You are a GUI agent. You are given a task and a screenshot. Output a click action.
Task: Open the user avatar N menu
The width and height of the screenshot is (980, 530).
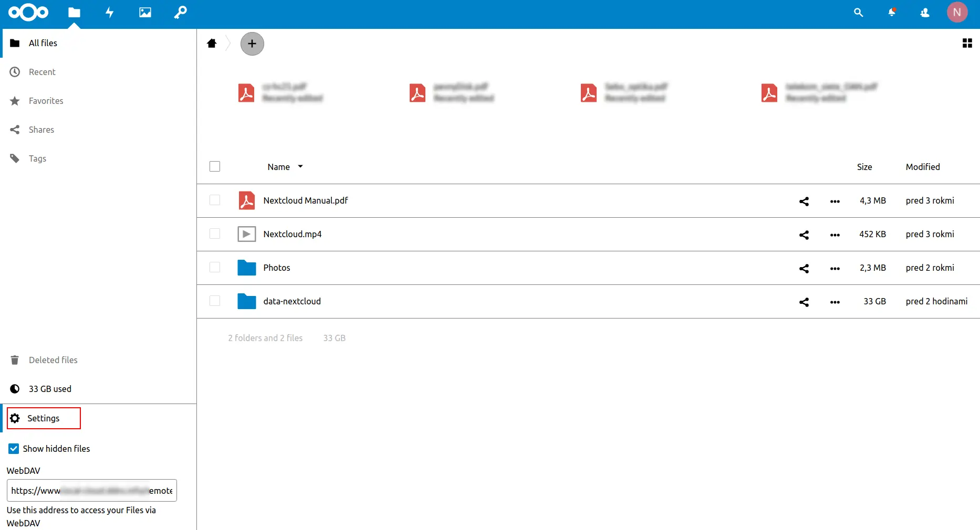pos(957,13)
